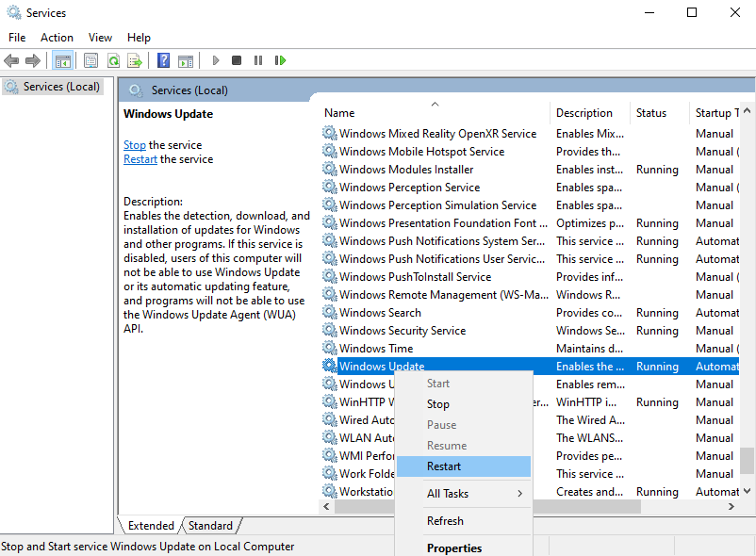Click gear icon beside Windows Time

[330, 348]
